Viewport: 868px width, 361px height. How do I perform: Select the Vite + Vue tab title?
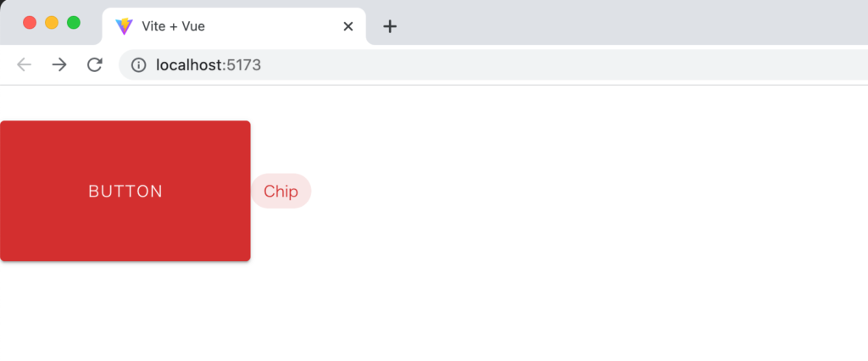coord(173,26)
